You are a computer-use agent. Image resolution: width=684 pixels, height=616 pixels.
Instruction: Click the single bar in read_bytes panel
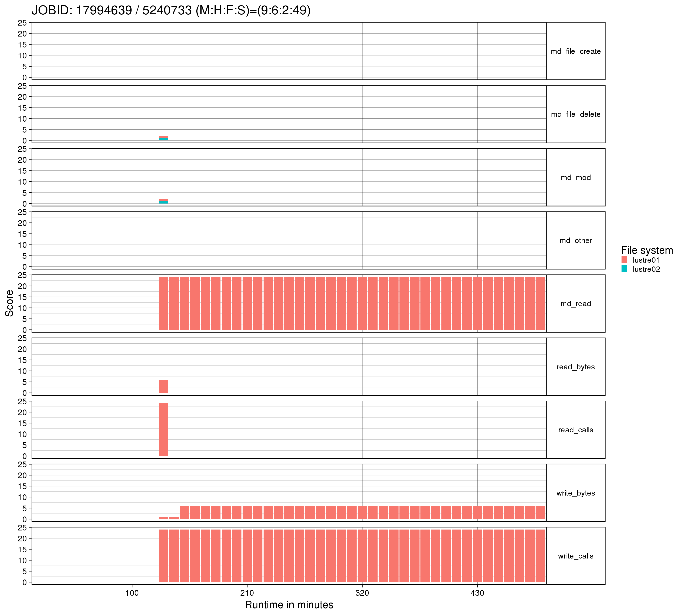(x=163, y=386)
